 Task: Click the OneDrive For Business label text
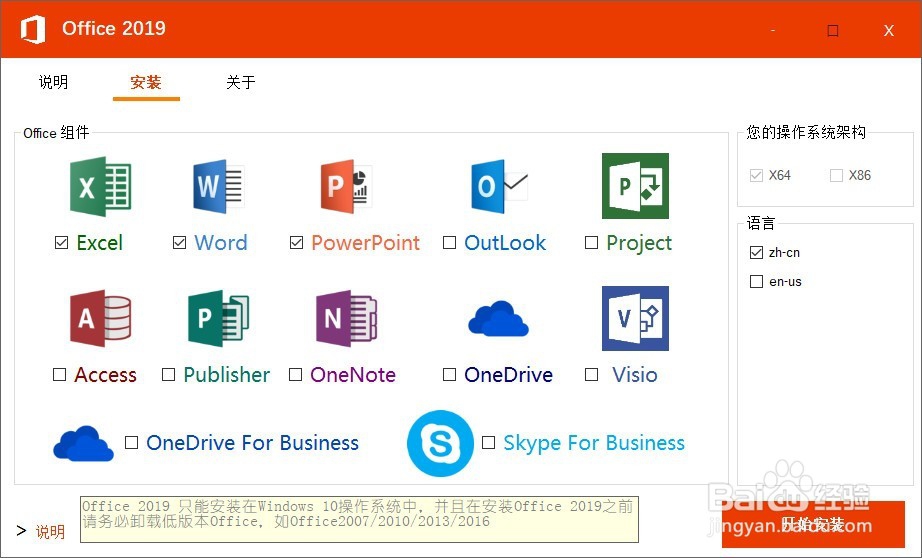coord(252,442)
